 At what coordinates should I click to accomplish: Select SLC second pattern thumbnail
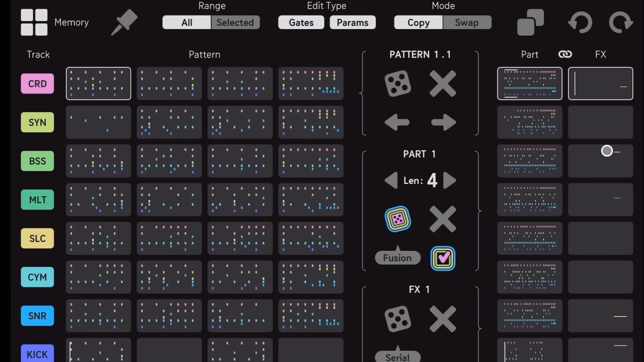(x=169, y=238)
